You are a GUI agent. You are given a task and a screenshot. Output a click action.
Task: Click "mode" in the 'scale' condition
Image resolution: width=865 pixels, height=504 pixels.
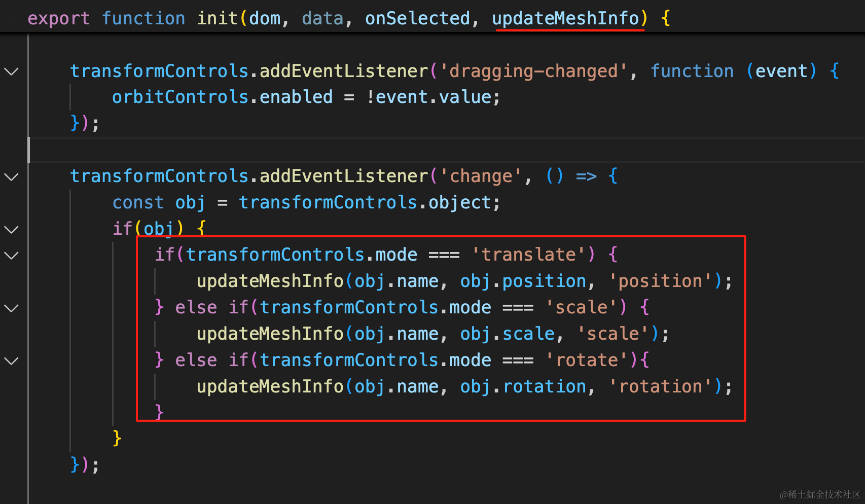pyautogui.click(x=471, y=308)
